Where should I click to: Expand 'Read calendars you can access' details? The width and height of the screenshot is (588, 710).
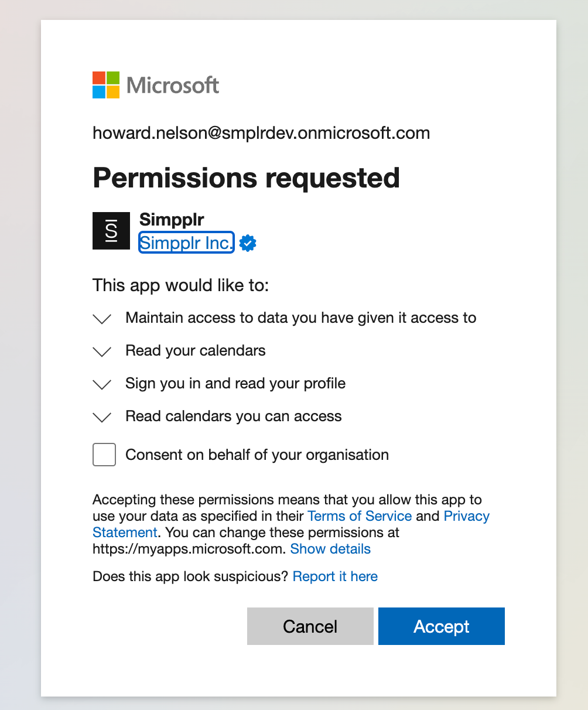click(101, 418)
